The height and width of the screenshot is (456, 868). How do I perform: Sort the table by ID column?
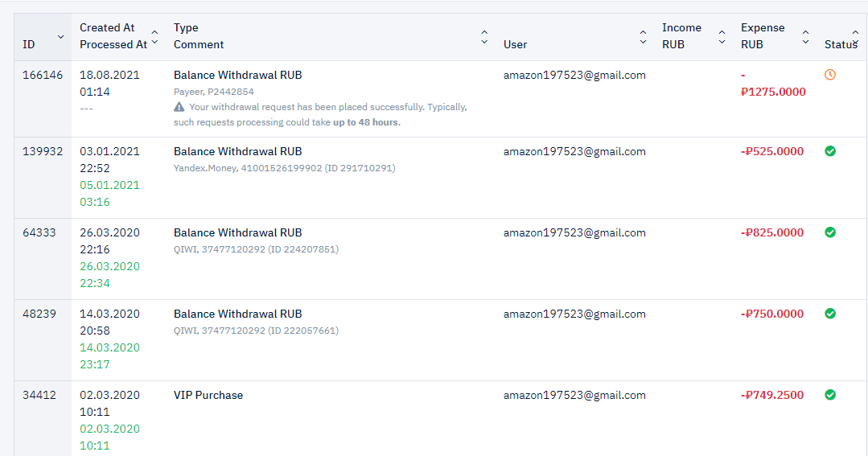point(60,37)
